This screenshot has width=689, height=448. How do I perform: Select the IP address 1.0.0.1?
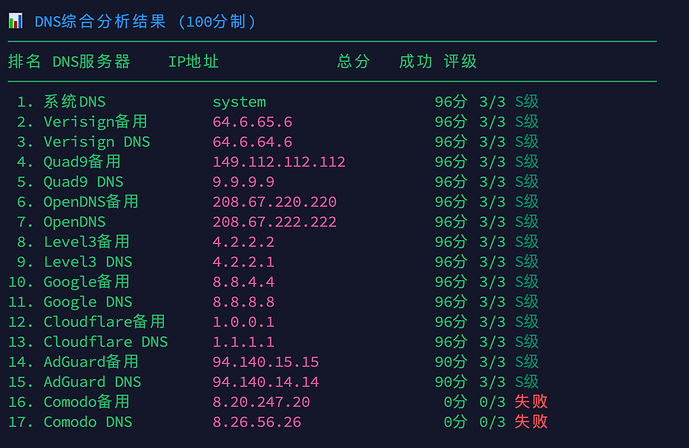click(244, 322)
